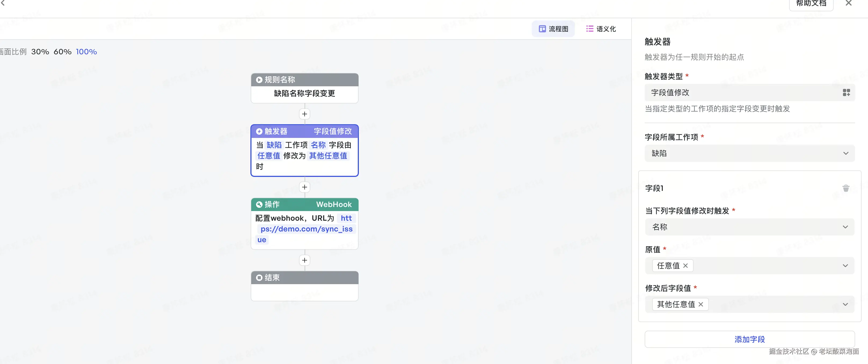
Task: Expand the 字段所属工作项 dropdown
Action: click(846, 154)
